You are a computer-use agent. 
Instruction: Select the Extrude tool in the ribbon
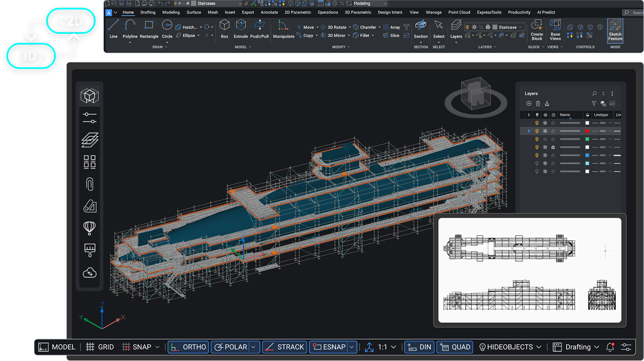coord(240,29)
